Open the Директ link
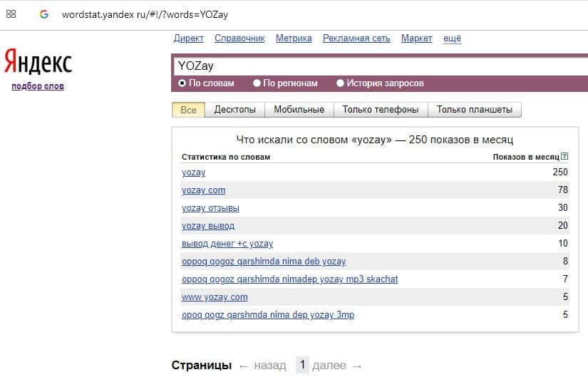Viewport: 588px width, 382px height. pyautogui.click(x=189, y=38)
